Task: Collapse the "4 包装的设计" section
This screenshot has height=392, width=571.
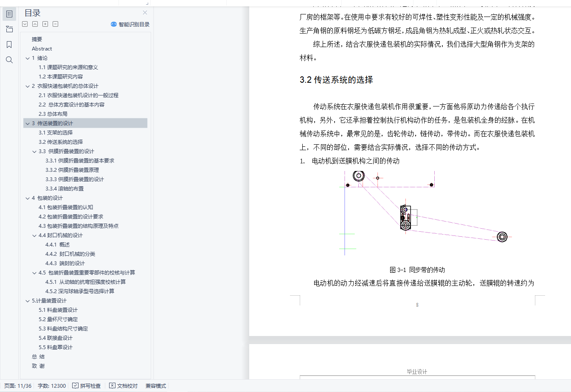Action: point(28,198)
